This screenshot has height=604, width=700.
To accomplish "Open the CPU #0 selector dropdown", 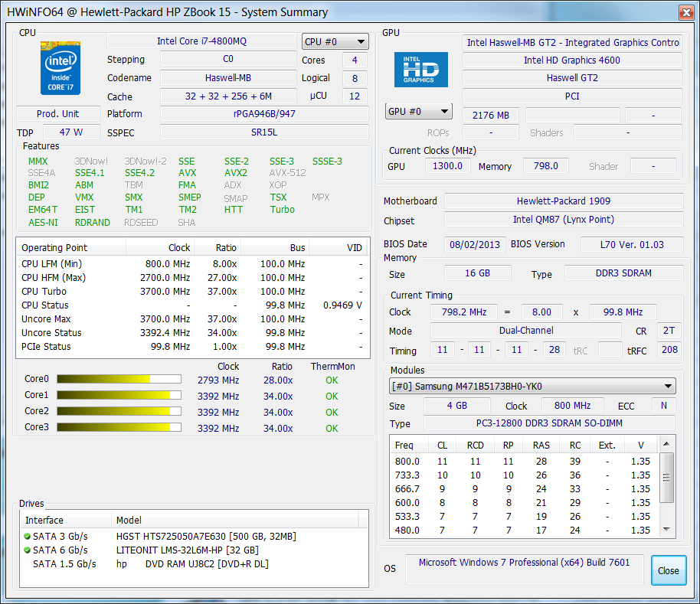I will 335,42.
